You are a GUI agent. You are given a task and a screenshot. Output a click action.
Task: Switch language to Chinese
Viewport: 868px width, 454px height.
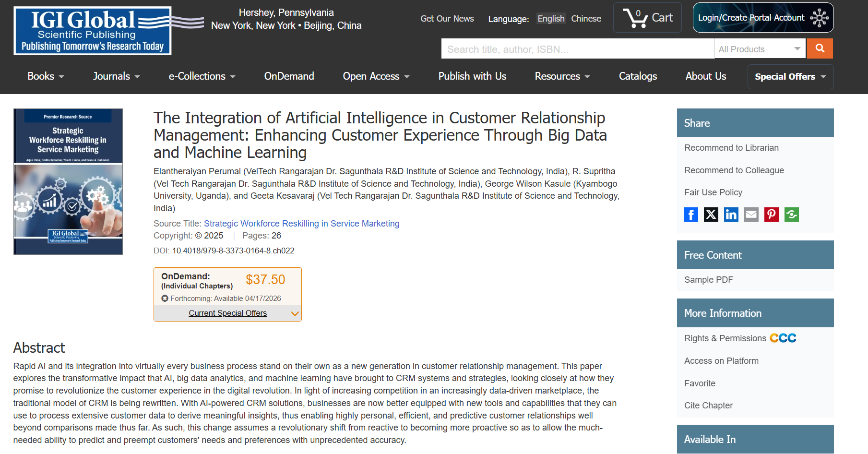click(586, 19)
